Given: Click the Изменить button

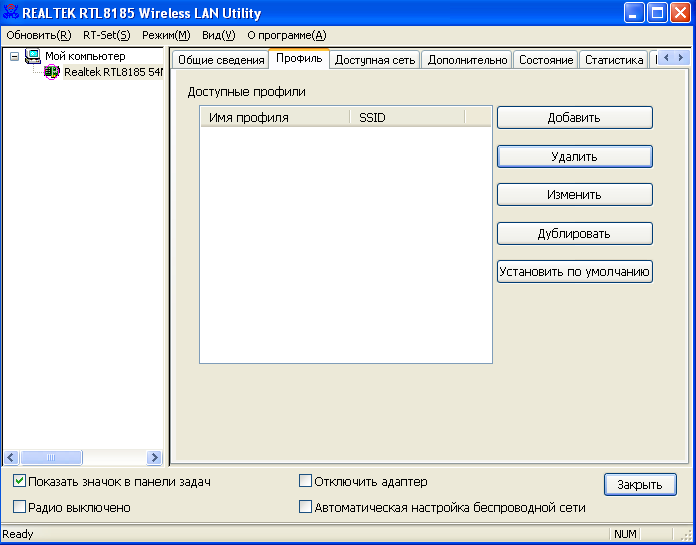Looking at the screenshot, I should 574,194.
